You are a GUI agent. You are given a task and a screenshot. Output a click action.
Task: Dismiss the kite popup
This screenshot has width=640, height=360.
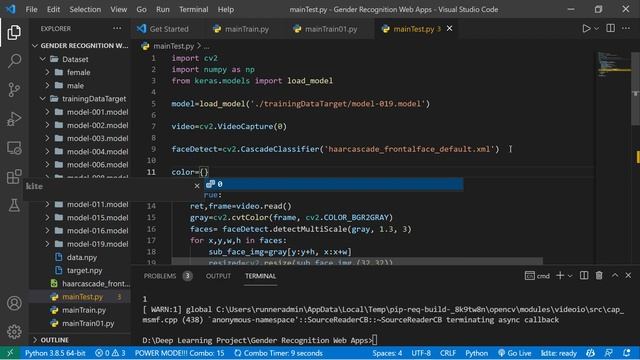[x=197, y=186]
